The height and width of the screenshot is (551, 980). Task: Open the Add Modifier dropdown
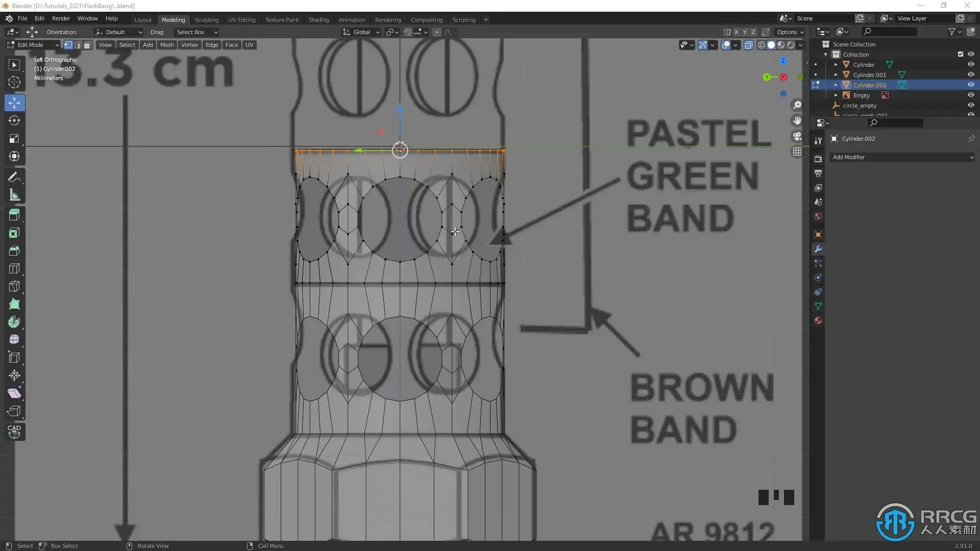tap(902, 157)
